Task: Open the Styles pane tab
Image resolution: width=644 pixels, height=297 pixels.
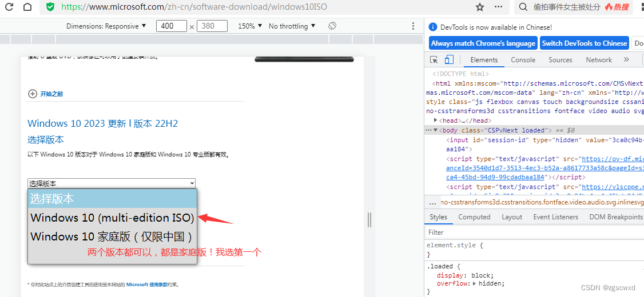Action: (438, 217)
